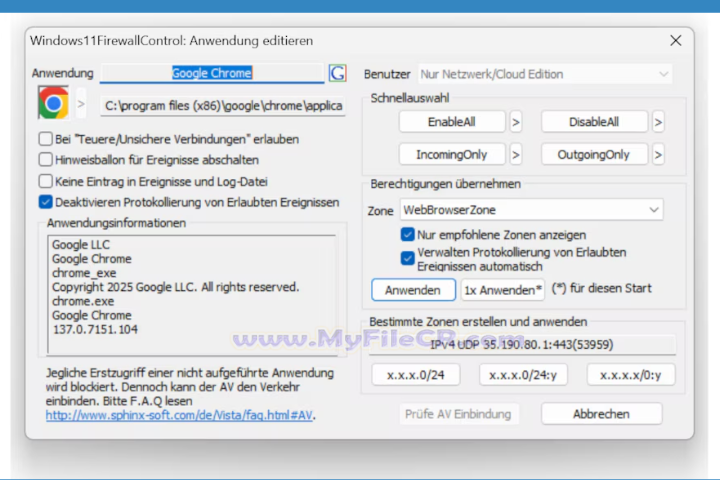
Task: Click version number 137.0.7151.104
Action: click(95, 329)
